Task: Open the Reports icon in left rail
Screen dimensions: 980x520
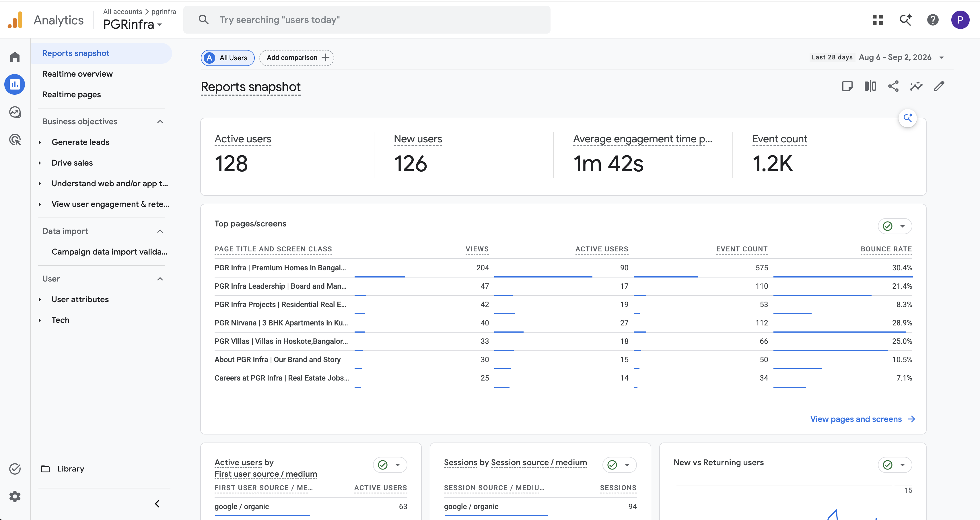Action: coord(15,84)
